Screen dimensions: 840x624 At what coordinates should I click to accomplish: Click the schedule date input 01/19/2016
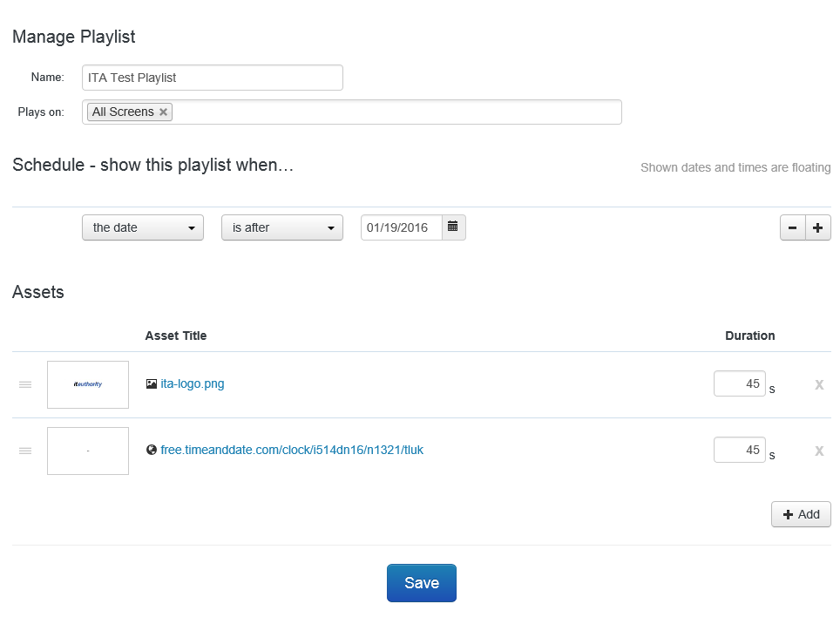click(402, 227)
